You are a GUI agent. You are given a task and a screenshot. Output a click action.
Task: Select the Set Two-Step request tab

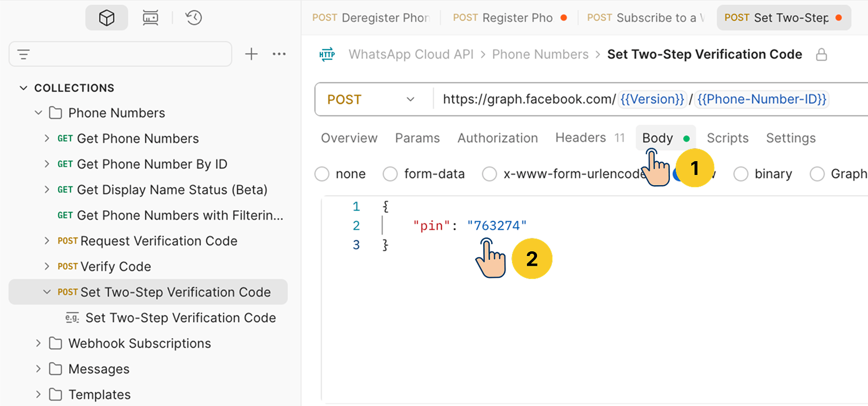tap(783, 18)
